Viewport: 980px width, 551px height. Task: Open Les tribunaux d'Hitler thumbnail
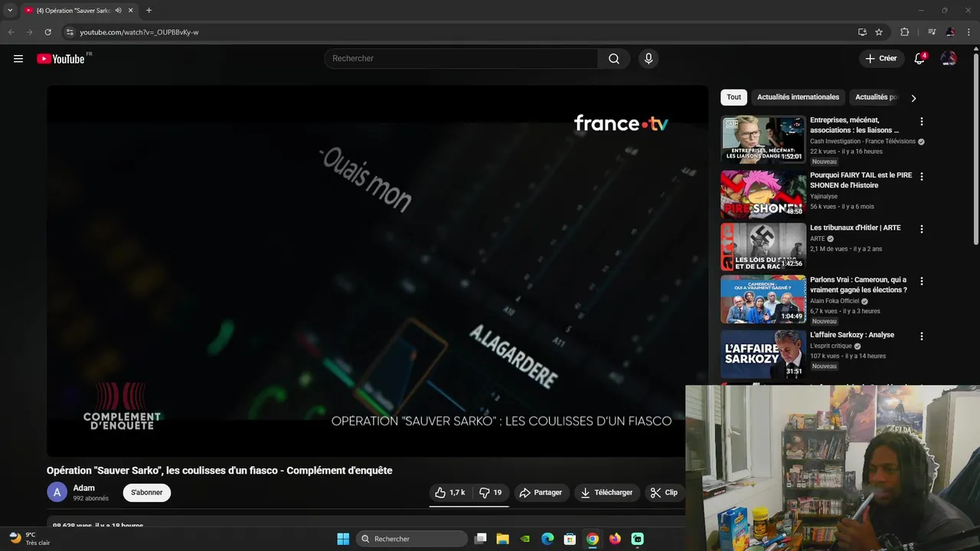(x=763, y=246)
